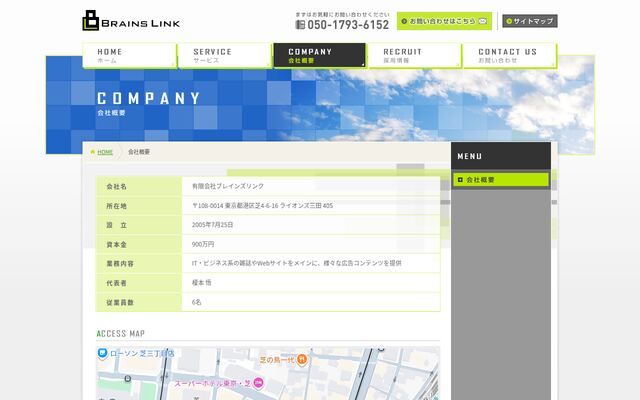Screen dimensions: 640x400
Task: Click the 2005年7月25日 value
Action: 212,225
